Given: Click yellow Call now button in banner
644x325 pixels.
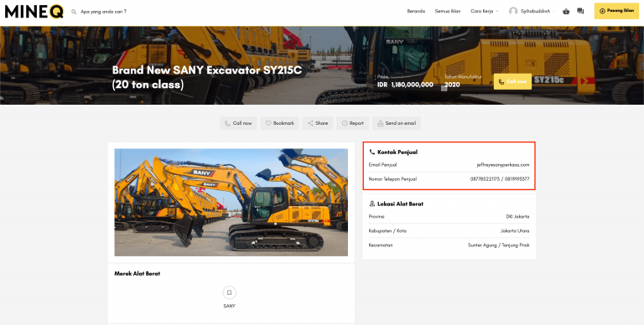Looking at the screenshot, I should click(x=512, y=81).
